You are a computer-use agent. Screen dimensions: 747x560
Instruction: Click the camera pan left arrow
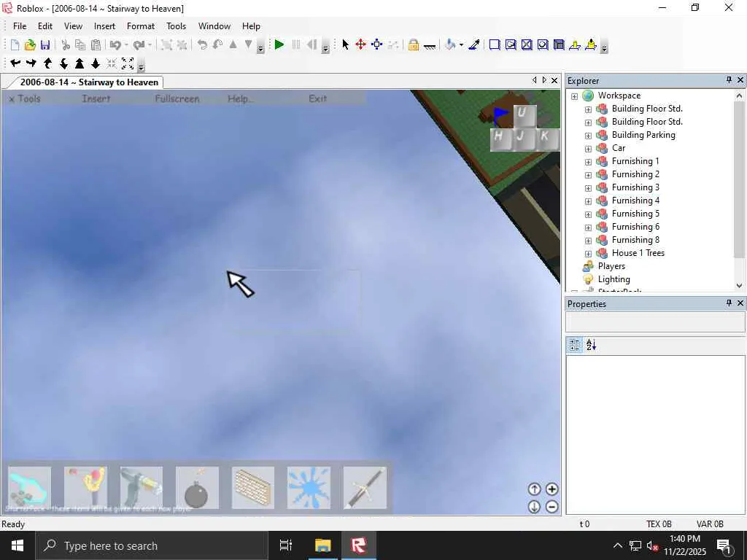pos(15,63)
